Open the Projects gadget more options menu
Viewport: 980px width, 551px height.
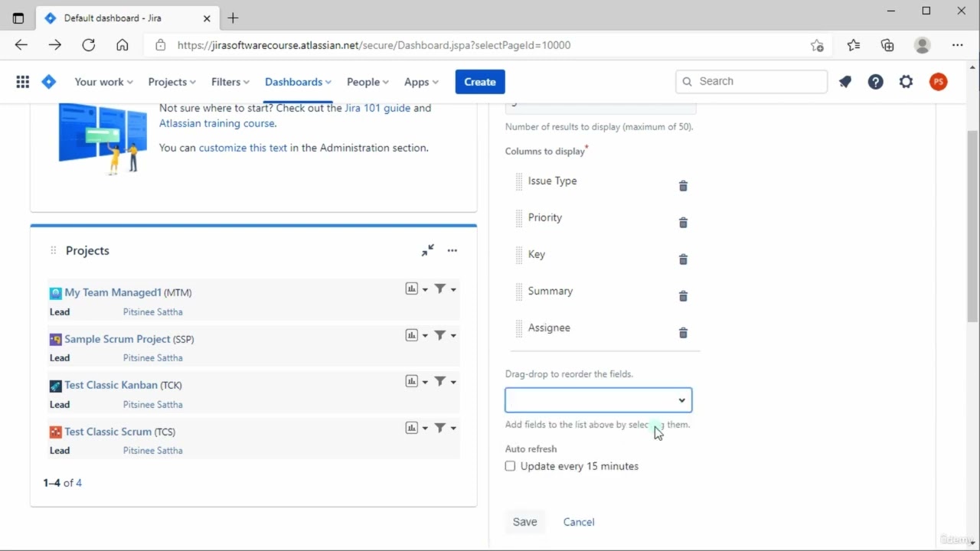pos(452,250)
